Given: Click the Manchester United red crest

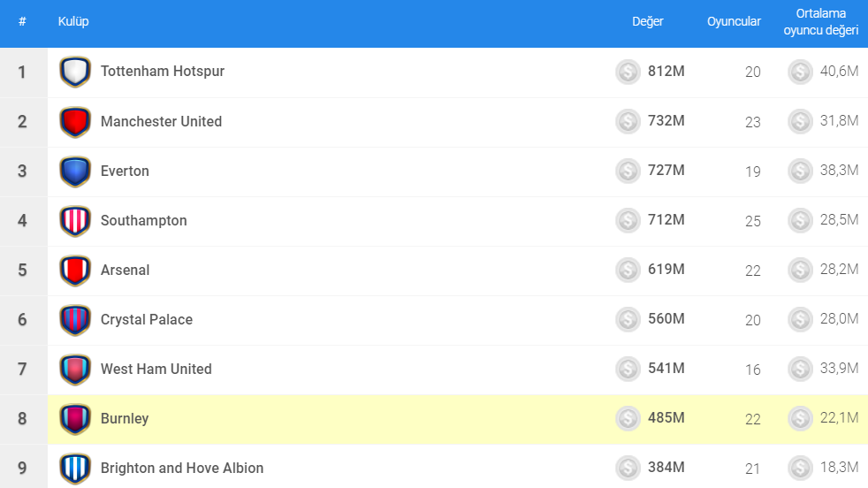Looking at the screenshot, I should pos(75,121).
